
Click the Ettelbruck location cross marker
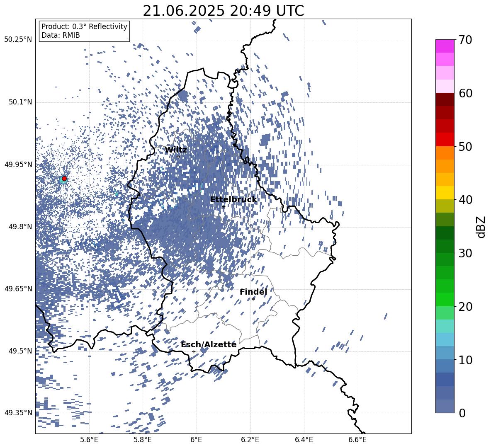pos(224,206)
